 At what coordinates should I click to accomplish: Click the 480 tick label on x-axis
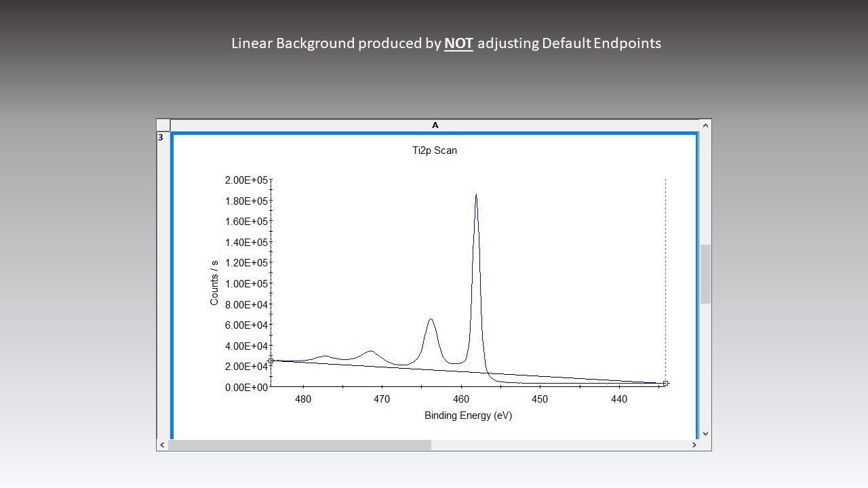(x=303, y=399)
